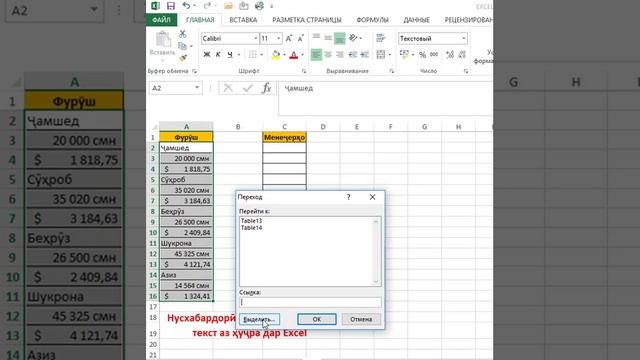The height and width of the screenshot is (360, 640).
Task: Toggle middle vertical alignment
Action: coord(328,38)
